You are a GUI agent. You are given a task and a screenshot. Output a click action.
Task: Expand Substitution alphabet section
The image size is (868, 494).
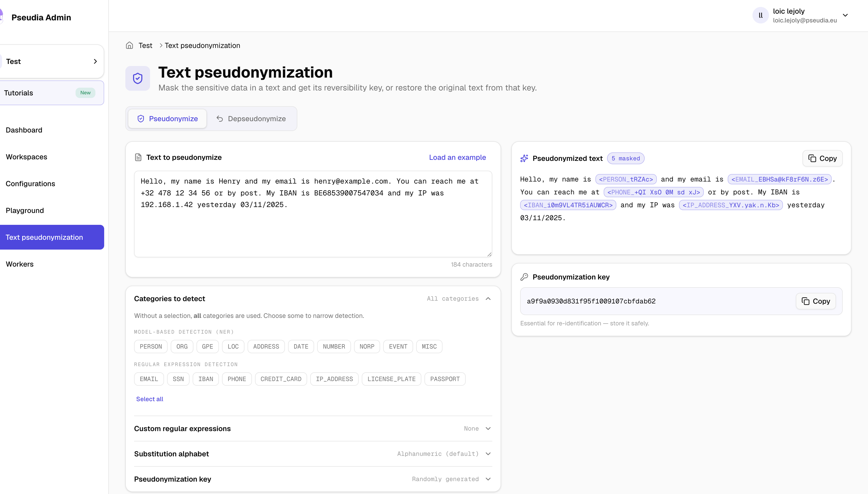[x=313, y=454]
